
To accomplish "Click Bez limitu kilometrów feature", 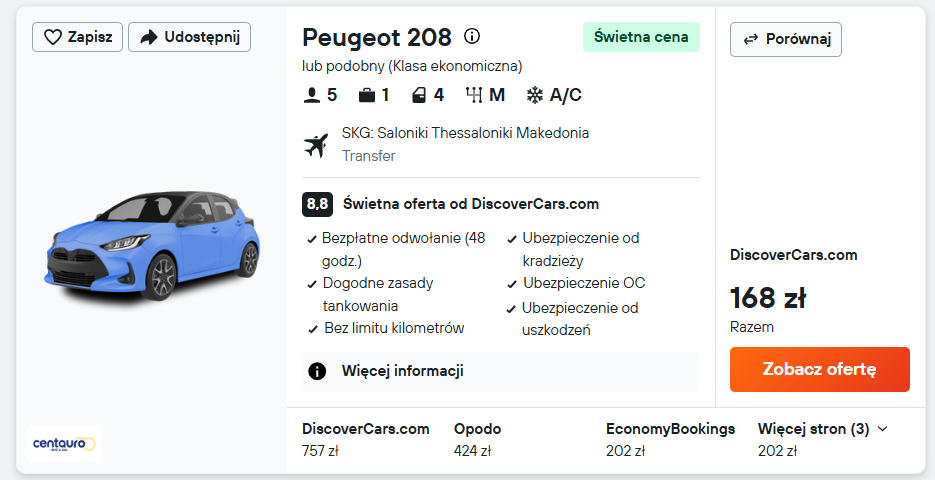I will (x=394, y=328).
